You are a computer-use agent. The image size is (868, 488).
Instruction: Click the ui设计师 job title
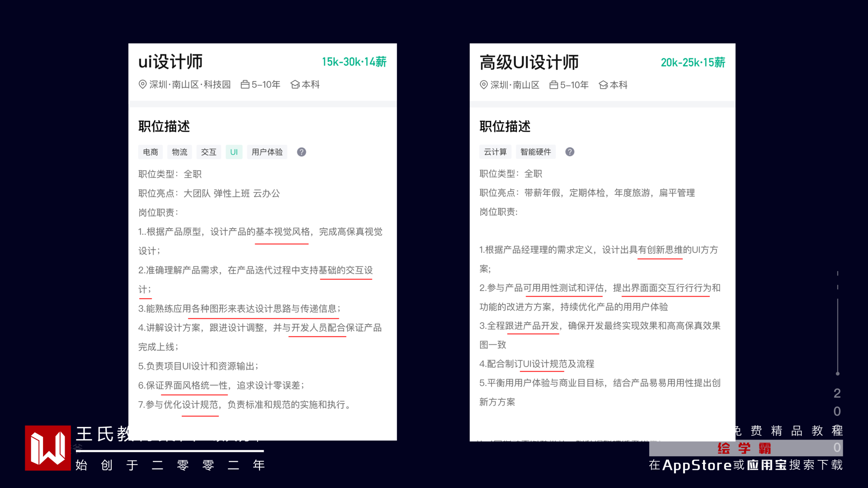[x=170, y=62]
